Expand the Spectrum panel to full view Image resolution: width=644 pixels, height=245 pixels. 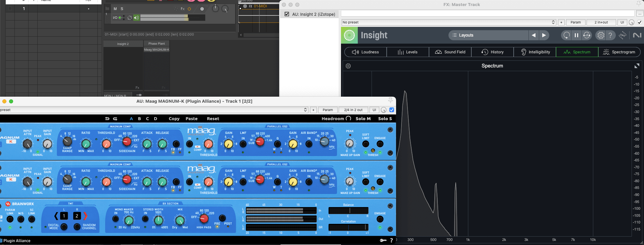tap(637, 66)
